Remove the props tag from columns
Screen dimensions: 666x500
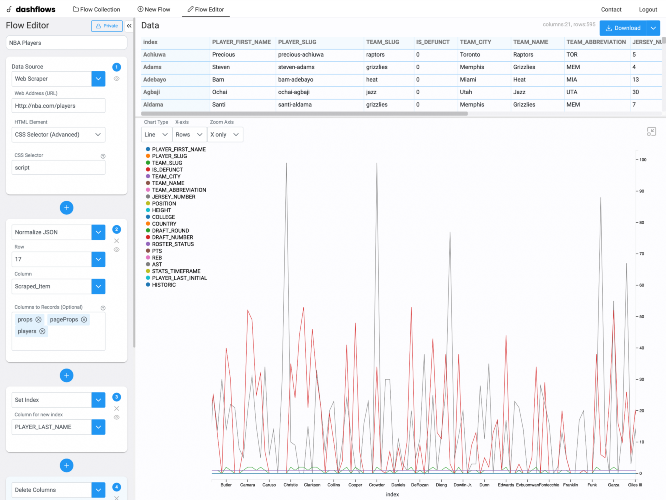(x=38, y=319)
